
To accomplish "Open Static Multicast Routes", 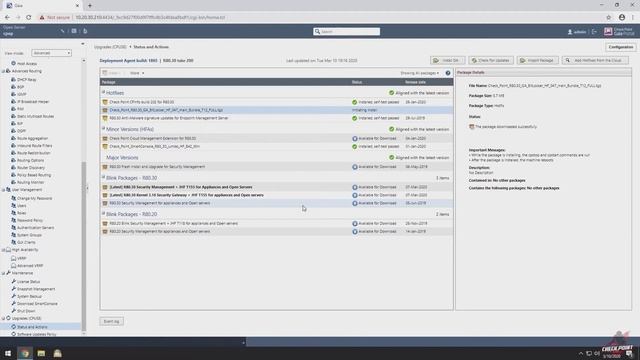I will click(36, 116).
